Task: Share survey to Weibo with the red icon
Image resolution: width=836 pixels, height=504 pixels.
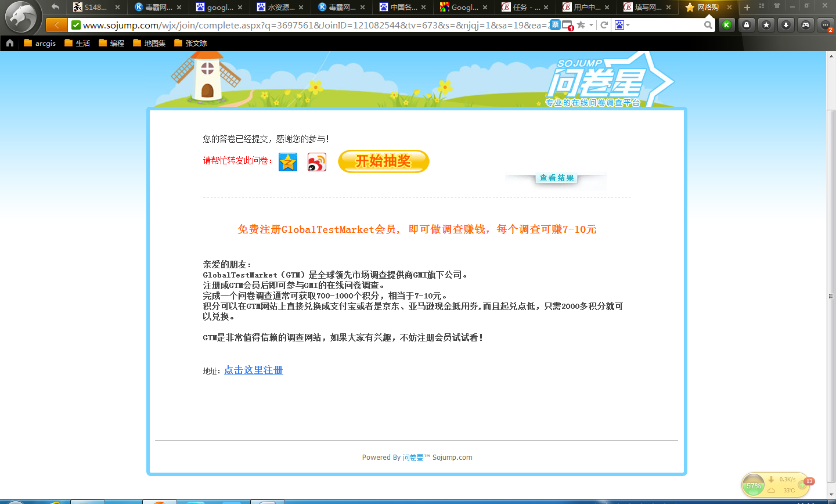Action: point(317,162)
